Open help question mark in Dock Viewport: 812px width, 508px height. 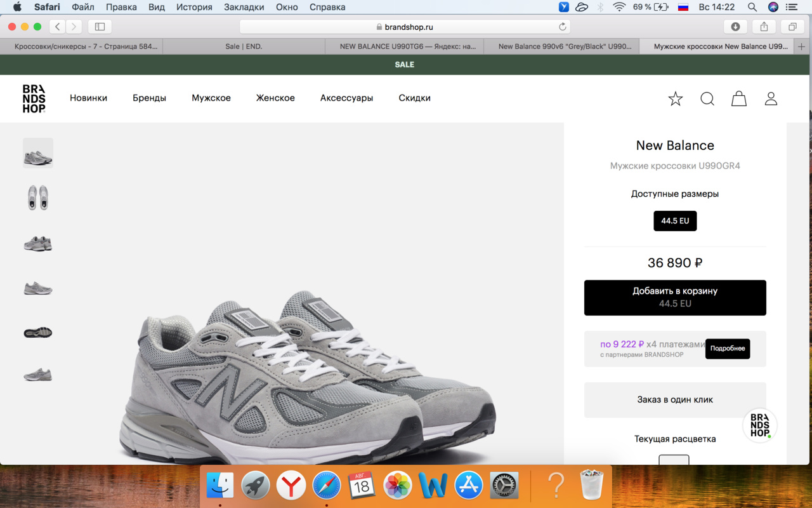tap(556, 486)
